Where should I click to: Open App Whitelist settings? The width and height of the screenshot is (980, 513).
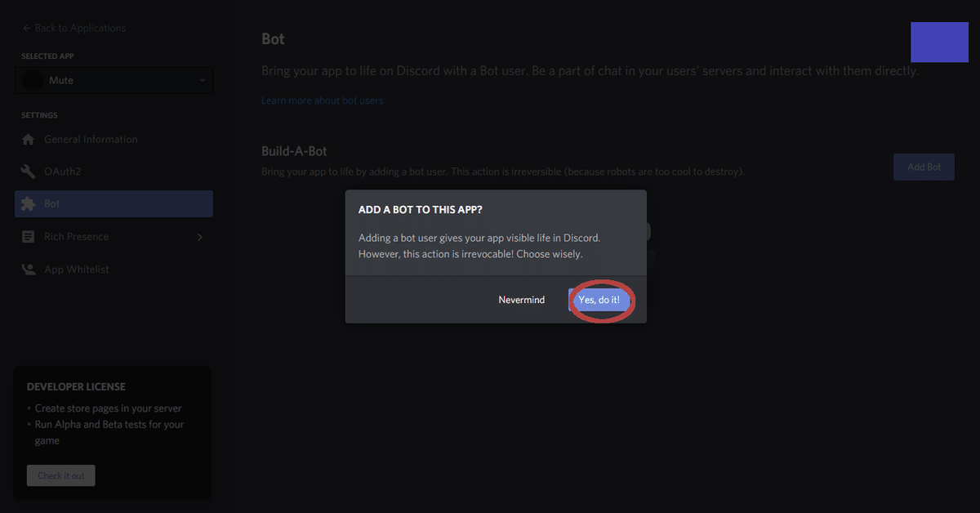[77, 270]
